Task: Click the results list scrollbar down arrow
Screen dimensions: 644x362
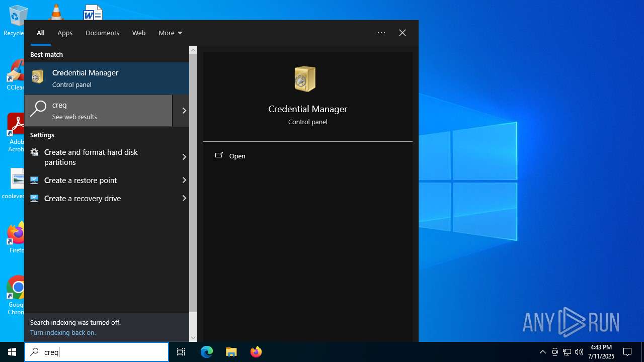Action: (193, 338)
